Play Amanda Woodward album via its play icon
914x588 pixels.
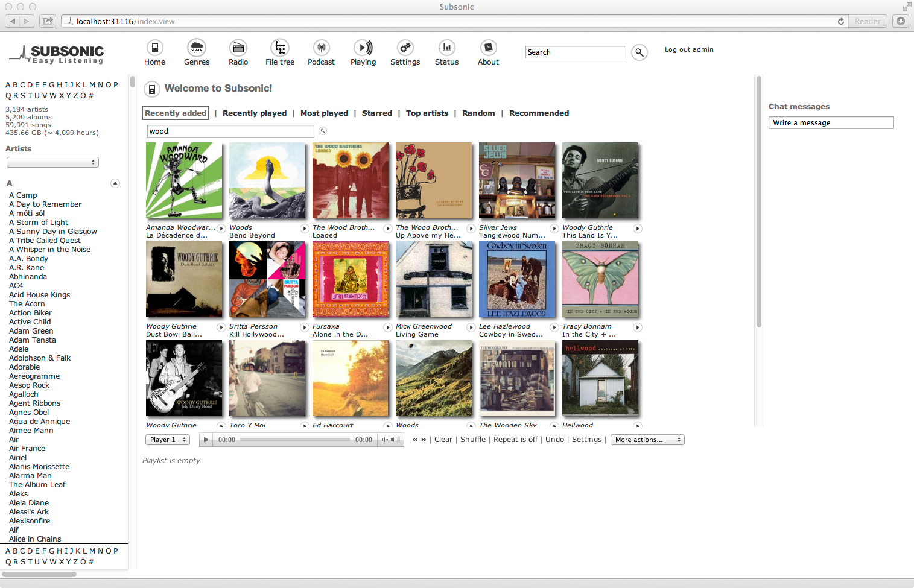pyautogui.click(x=221, y=229)
